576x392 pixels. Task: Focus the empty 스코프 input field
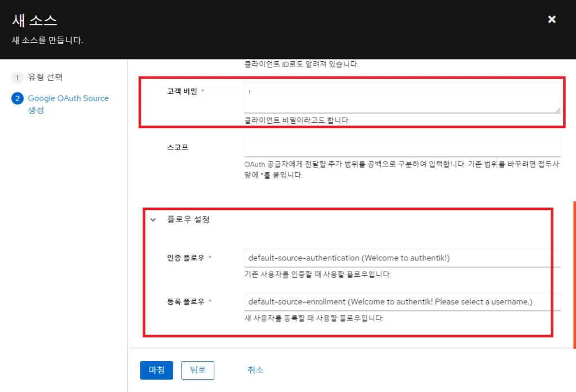coord(402,147)
